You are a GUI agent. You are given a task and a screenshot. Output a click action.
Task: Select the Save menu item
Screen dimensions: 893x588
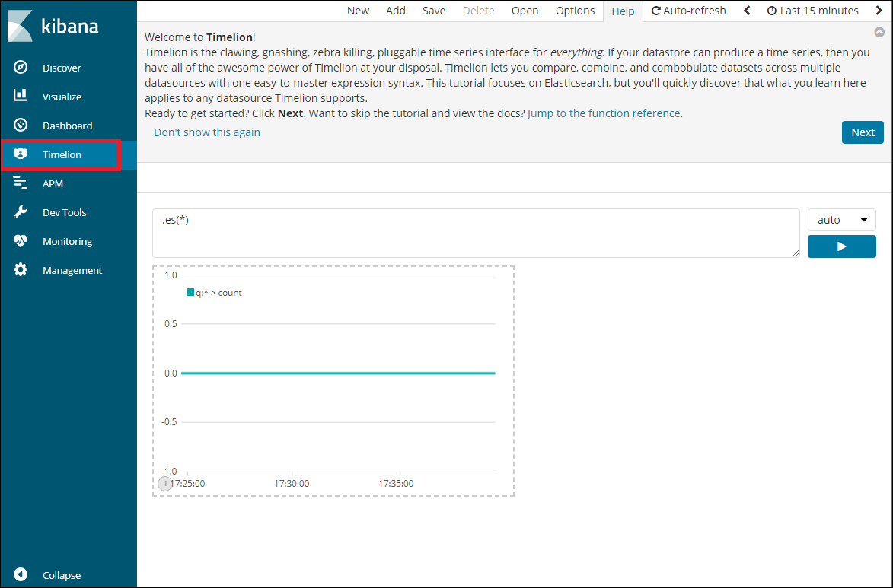click(434, 11)
